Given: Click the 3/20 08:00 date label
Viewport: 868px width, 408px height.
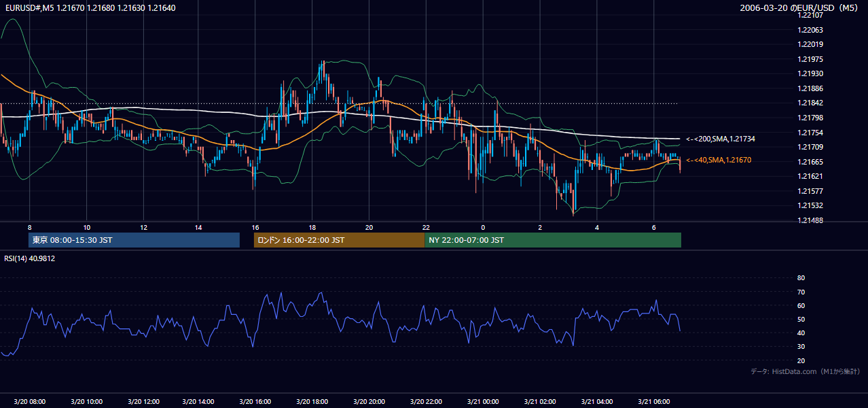Looking at the screenshot, I should (29, 401).
